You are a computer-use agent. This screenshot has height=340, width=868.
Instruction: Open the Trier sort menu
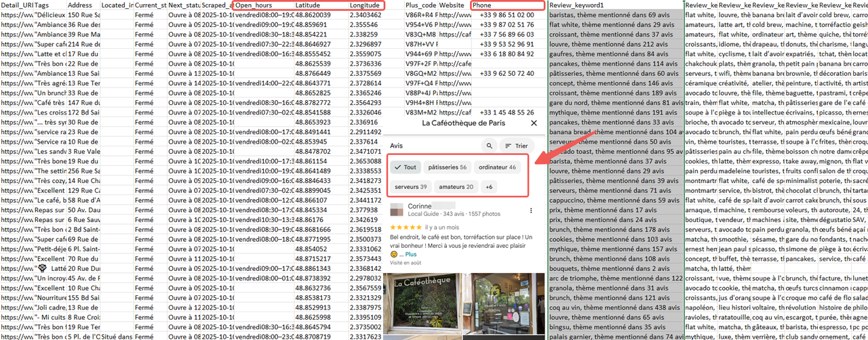(x=517, y=146)
